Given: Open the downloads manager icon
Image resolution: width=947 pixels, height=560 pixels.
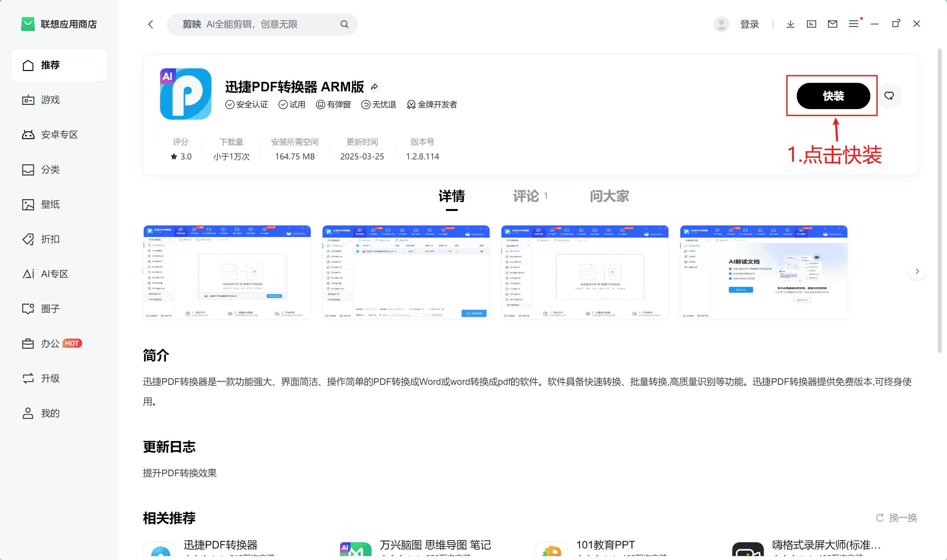Looking at the screenshot, I should coord(790,24).
